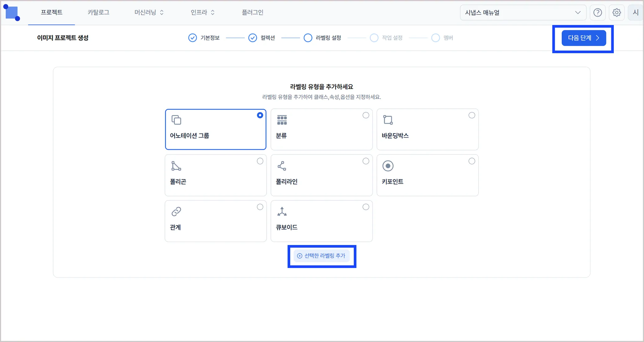The width and height of the screenshot is (644, 342).
Task: Click the bounding box (바운딩박스) type icon
Action: (x=388, y=120)
